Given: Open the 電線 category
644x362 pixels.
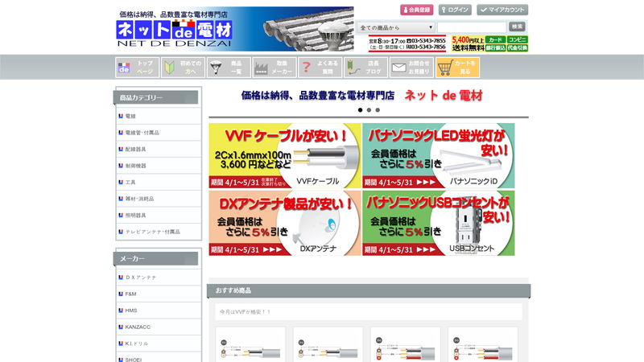Looking at the screenshot, I should click(159, 116).
